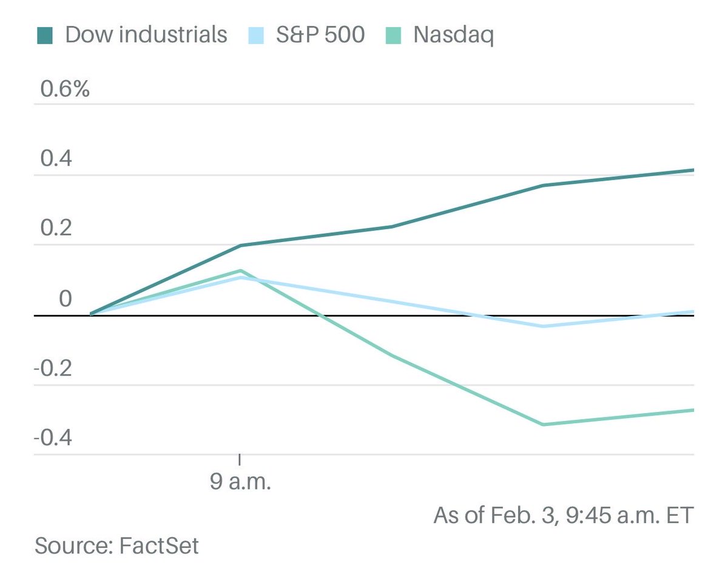
Task: Click the 0.4 y-axis label
Action: [x=56, y=160]
